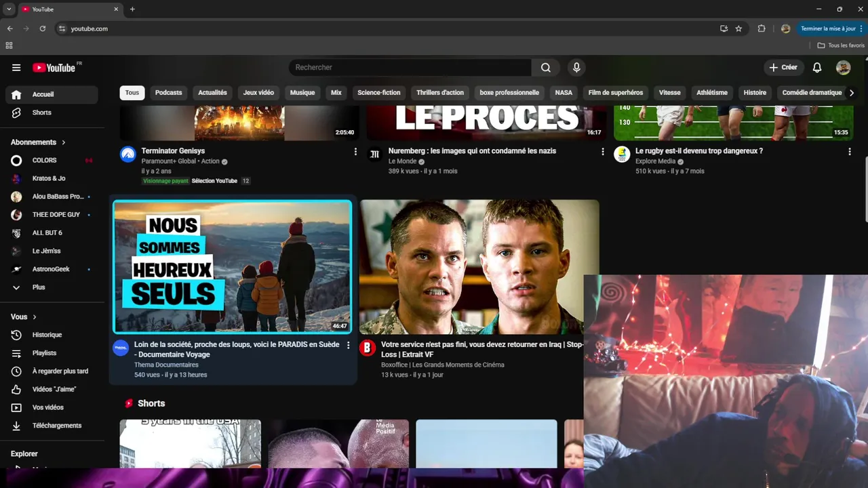Open options menu for Nuremberg video
Viewport: 868px width, 488px height.
pyautogui.click(x=603, y=152)
